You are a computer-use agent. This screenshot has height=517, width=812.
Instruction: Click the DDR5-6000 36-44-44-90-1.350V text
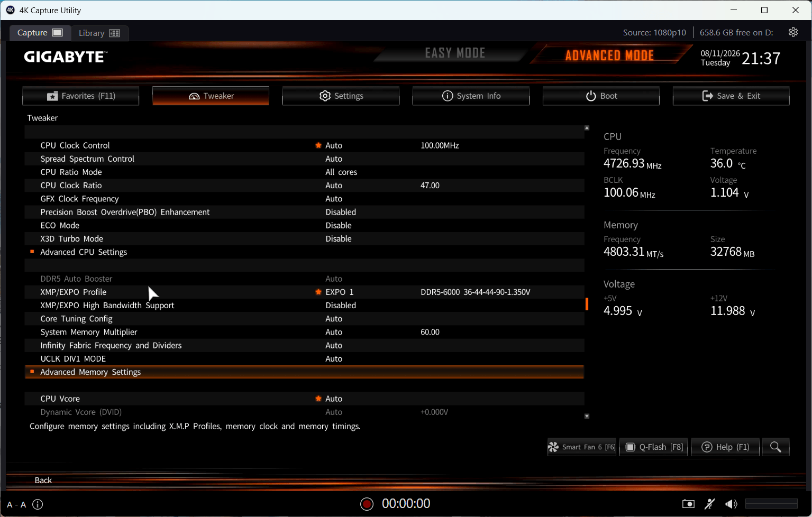(x=476, y=292)
